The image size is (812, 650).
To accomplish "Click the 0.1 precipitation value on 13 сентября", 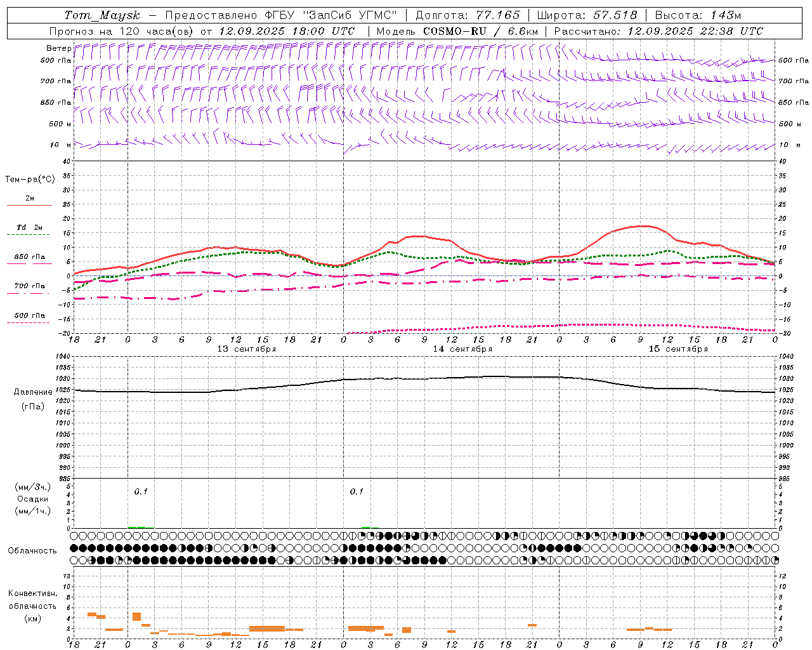I will (141, 491).
